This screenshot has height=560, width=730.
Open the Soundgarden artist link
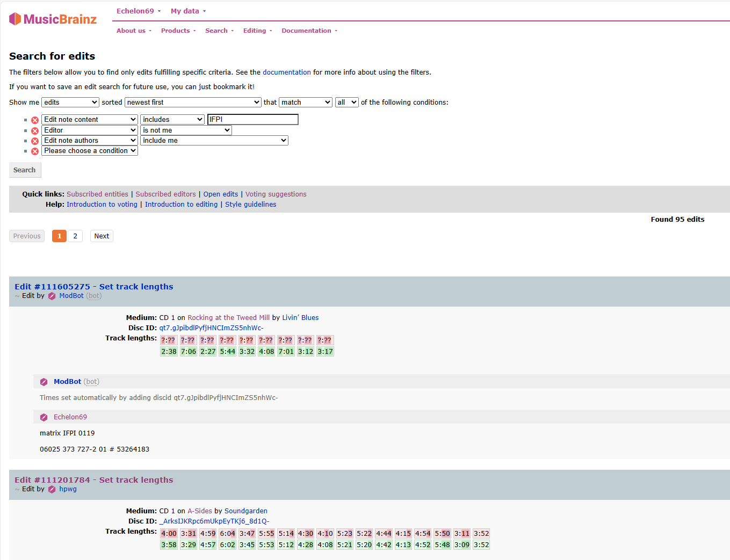(x=246, y=511)
